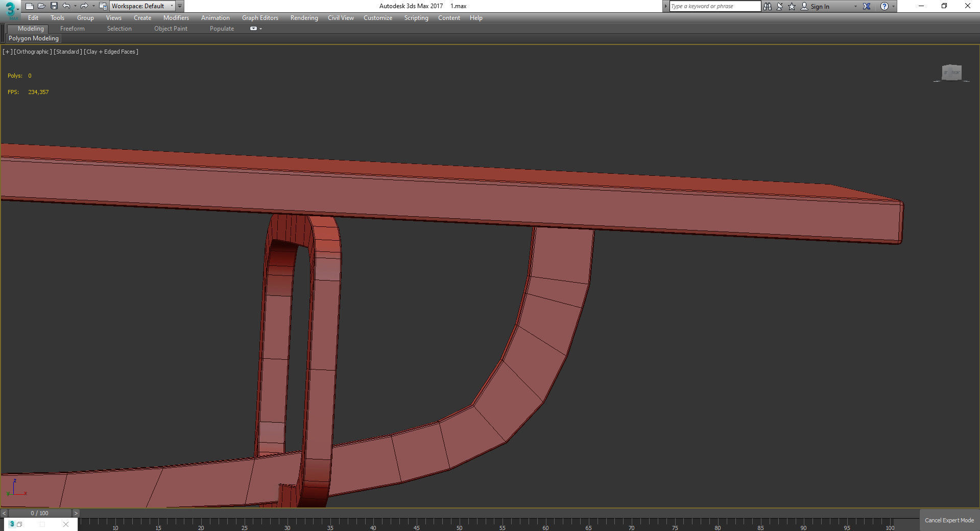
Task: Switch to the Selection ribbon tab
Action: (x=119, y=29)
